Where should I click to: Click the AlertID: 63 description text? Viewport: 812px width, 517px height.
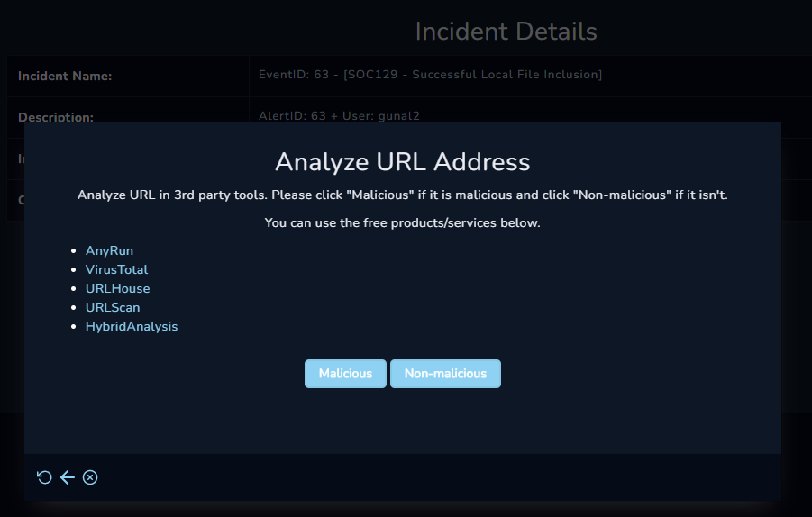339,116
